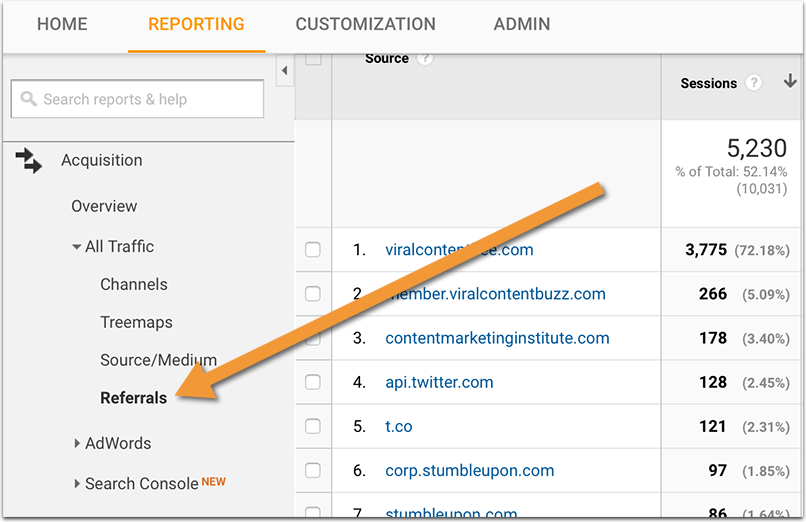Select the t.co row checkbox
Screen dimensions: 806x522
(x=313, y=426)
